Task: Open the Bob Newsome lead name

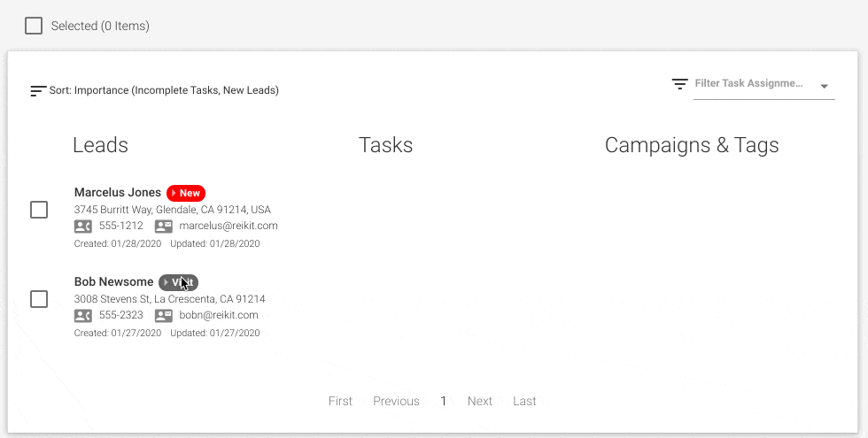Action: [x=113, y=282]
